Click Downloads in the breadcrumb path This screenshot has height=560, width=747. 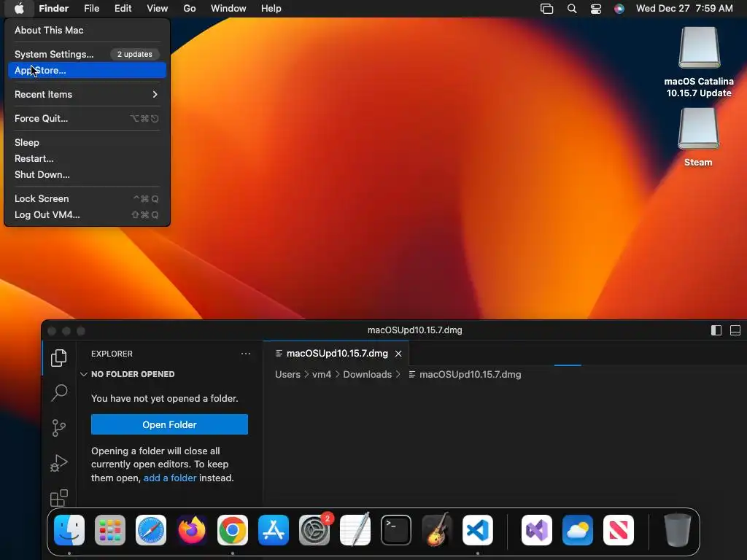[x=368, y=374]
